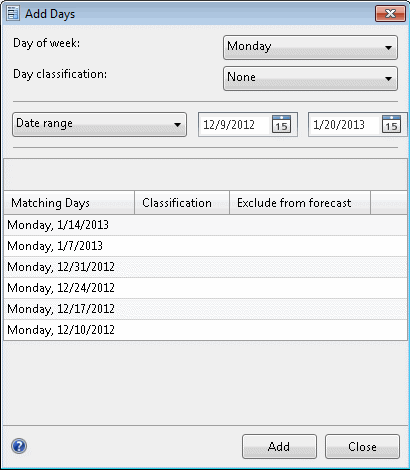Sort by Matching Days column header
Viewport: 410px width, 470px height.
tap(69, 203)
